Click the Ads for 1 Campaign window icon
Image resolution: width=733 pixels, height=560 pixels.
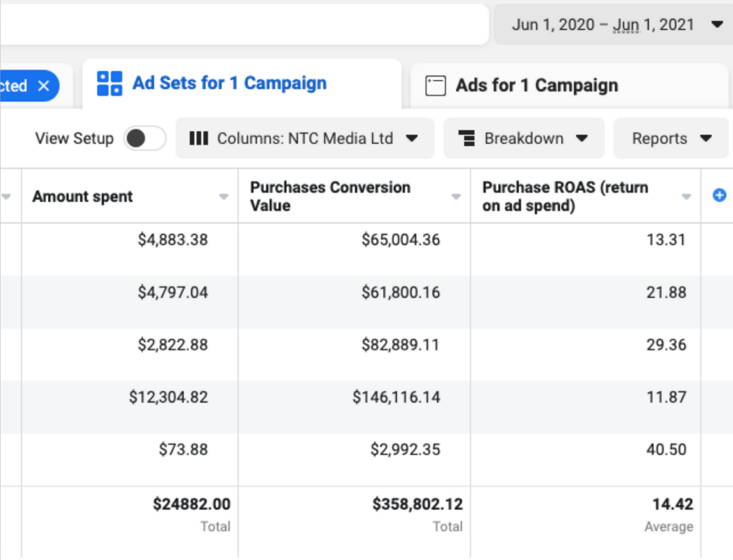click(x=435, y=86)
